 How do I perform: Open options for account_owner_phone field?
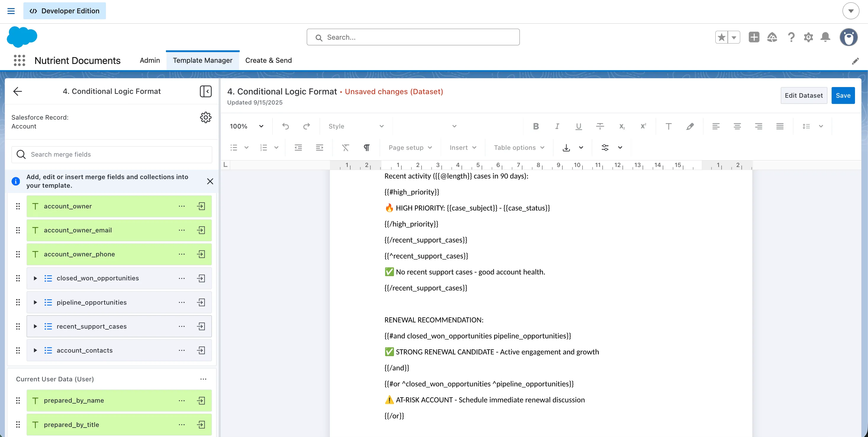pyautogui.click(x=182, y=254)
